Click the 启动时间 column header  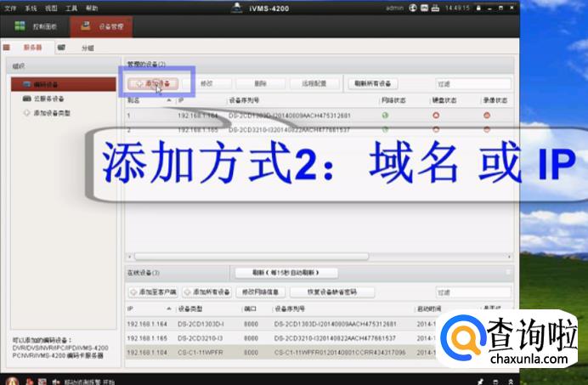click(x=429, y=309)
